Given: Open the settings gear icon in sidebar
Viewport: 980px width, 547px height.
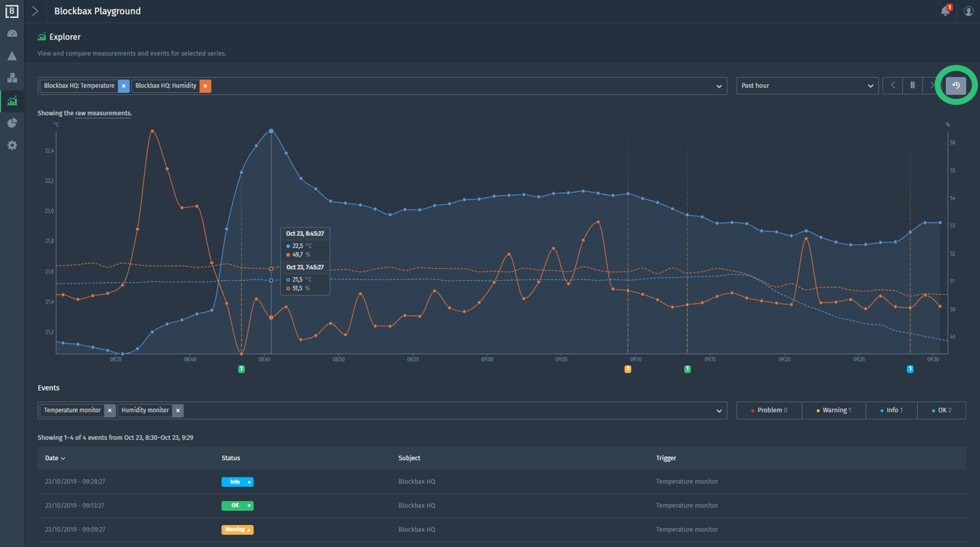Looking at the screenshot, I should click(12, 145).
